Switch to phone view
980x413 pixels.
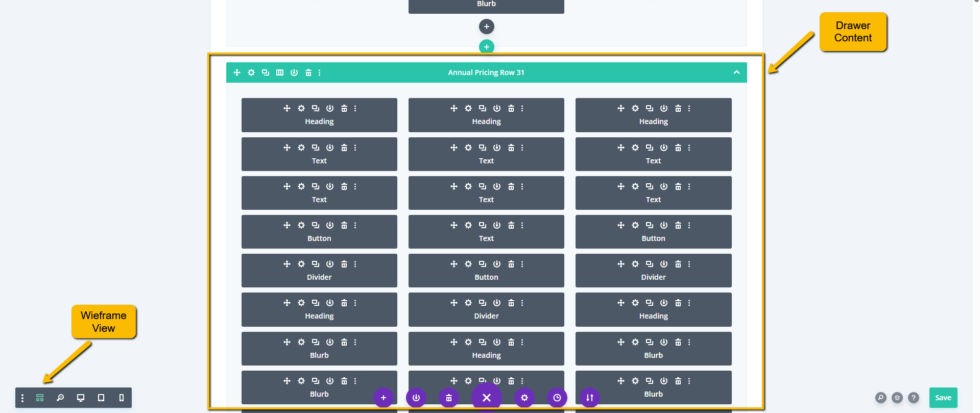point(122,398)
